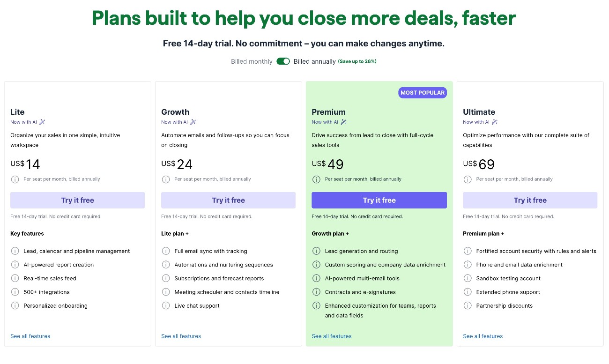The image size is (609, 364).
Task: Click the info icon beside Ultimate's price details
Action: coord(468,179)
